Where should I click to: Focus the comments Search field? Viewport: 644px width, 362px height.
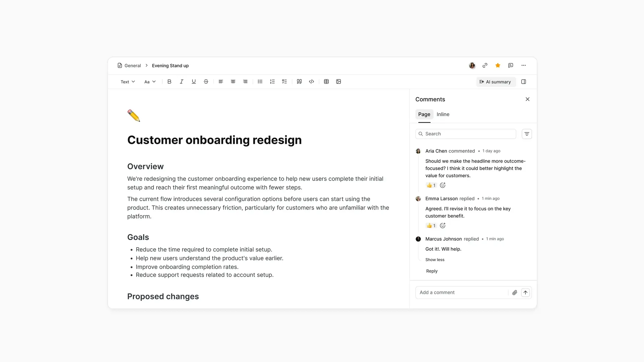pos(466,134)
